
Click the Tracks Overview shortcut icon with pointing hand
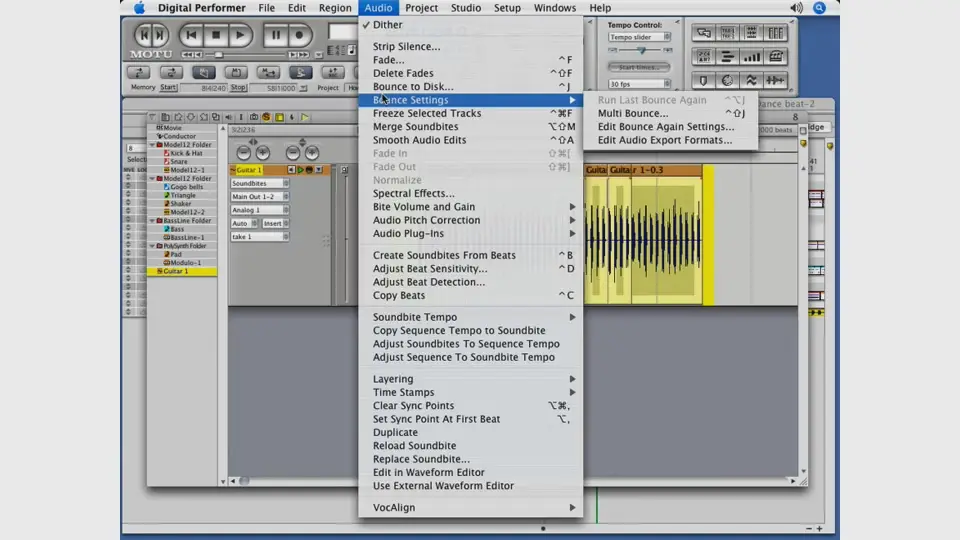click(703, 32)
